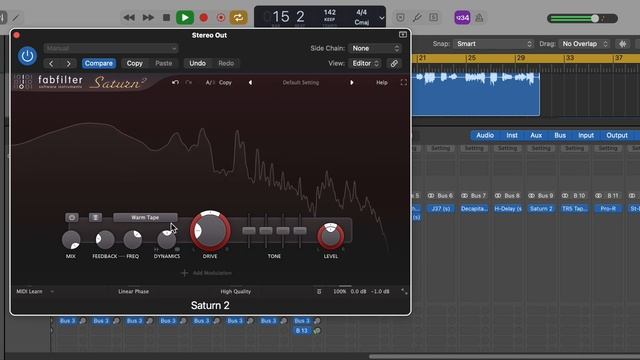Toggle the Solo S button in control bar
640x360 pixels.
pyautogui.click(x=433, y=18)
